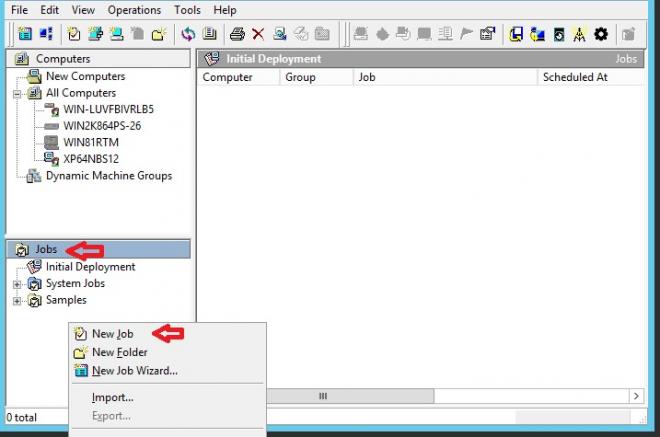The width and height of the screenshot is (660, 437).
Task: Click the find computer toolbar icon
Action: coord(279,34)
